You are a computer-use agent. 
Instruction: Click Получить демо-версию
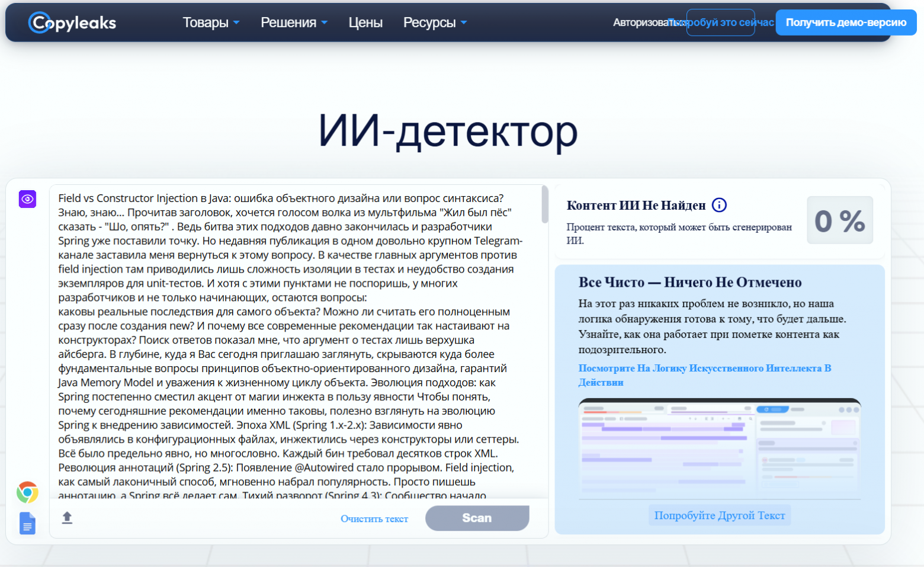pyautogui.click(x=845, y=22)
